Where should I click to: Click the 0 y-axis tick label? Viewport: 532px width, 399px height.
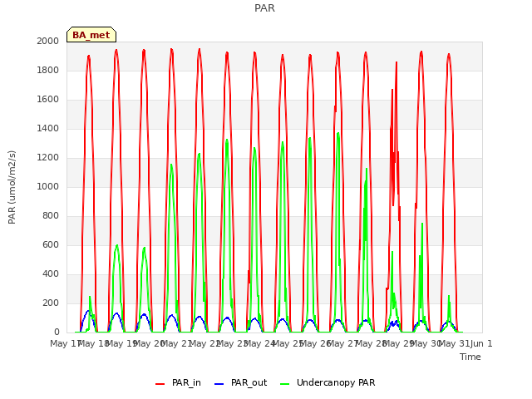tap(57, 332)
